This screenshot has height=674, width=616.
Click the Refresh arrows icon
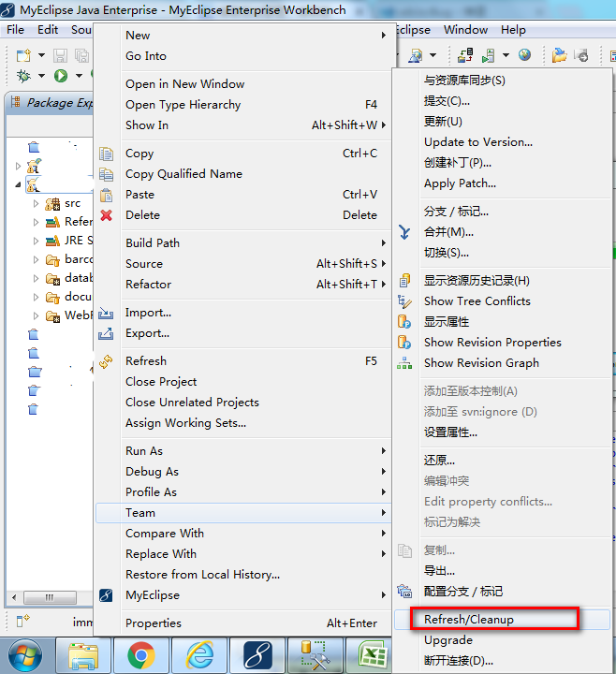click(106, 361)
